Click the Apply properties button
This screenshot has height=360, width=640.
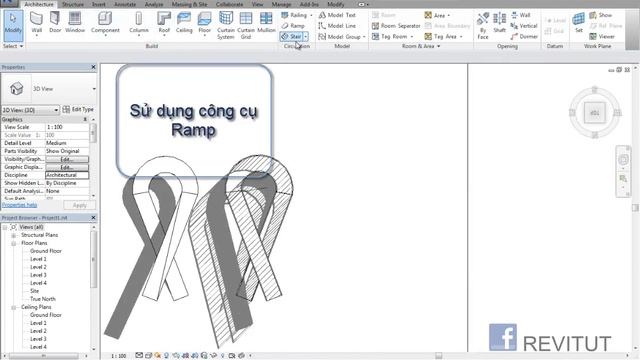(x=79, y=205)
